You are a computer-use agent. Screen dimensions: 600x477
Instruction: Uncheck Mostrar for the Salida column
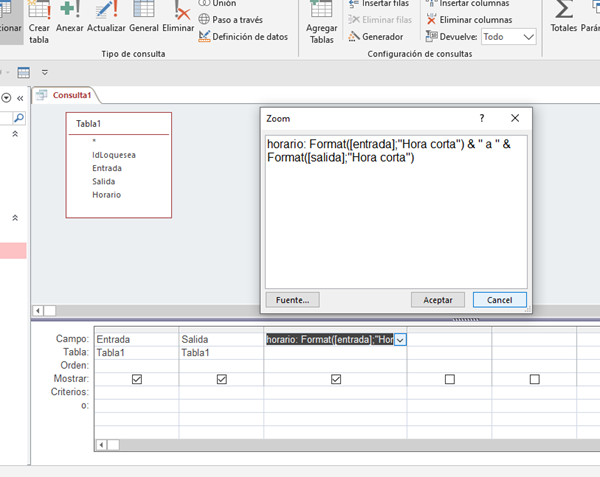pyautogui.click(x=221, y=379)
